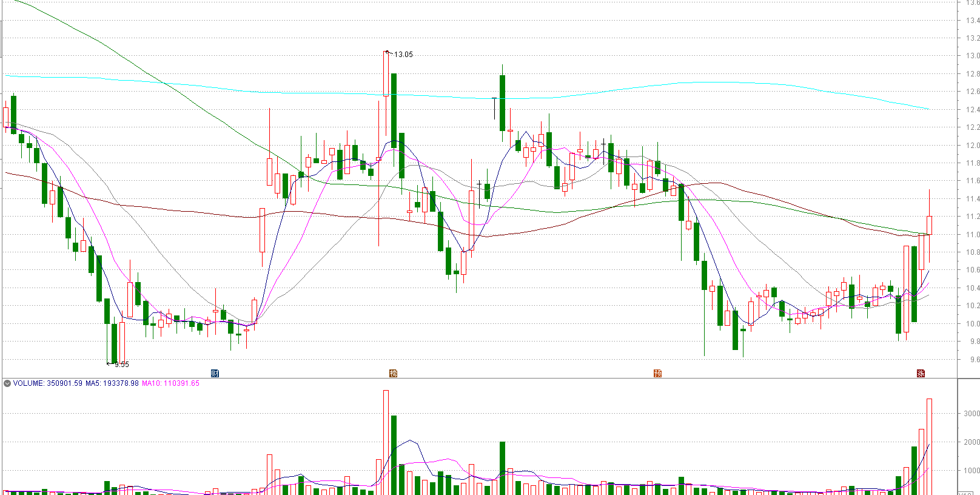Select the VOLUME: 350901.59 indicator value
The width and height of the screenshot is (980, 495).
47,383
